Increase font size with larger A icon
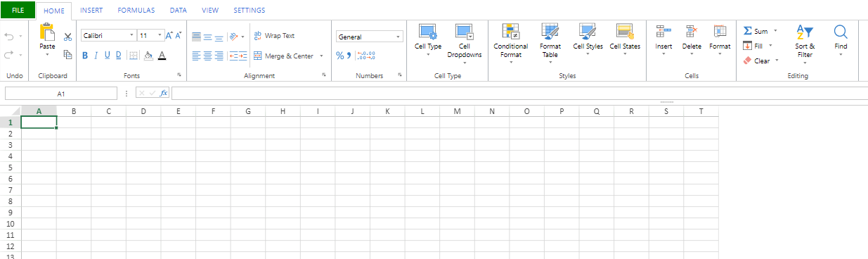 (169, 35)
